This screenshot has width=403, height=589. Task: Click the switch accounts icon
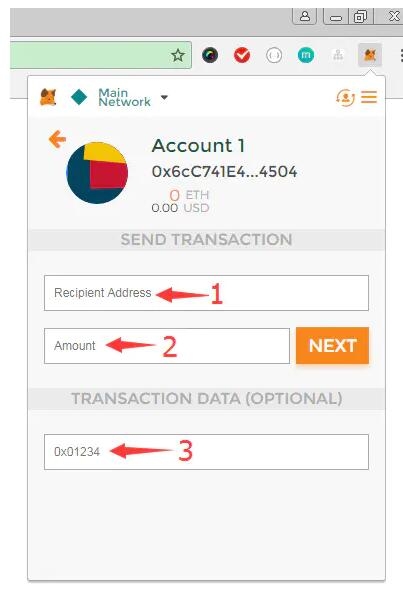[x=345, y=97]
